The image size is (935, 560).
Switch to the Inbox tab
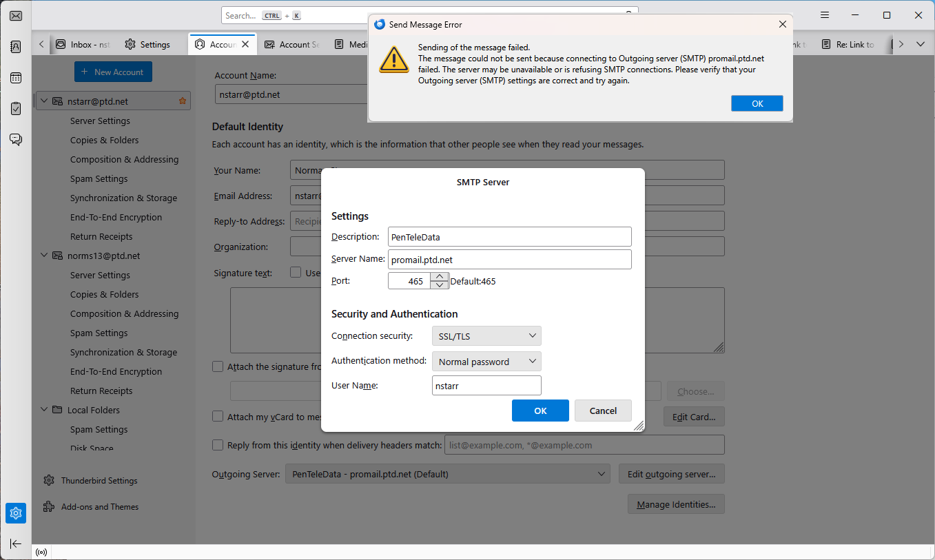(x=83, y=45)
